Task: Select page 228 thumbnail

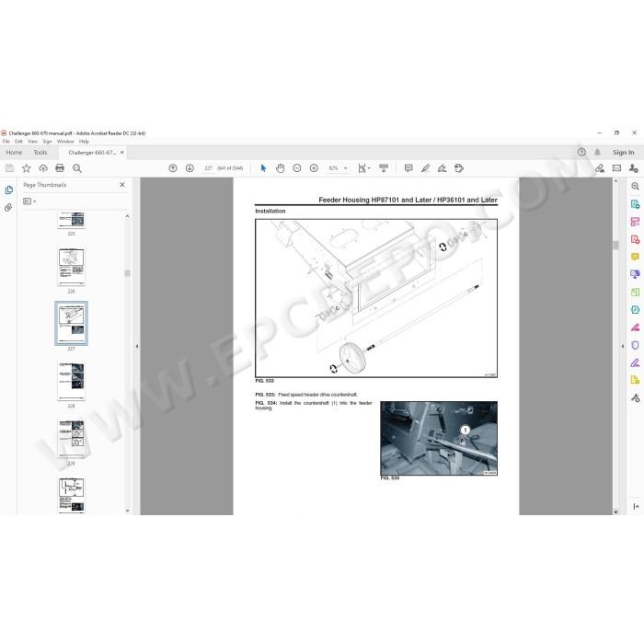Action: [x=71, y=382]
